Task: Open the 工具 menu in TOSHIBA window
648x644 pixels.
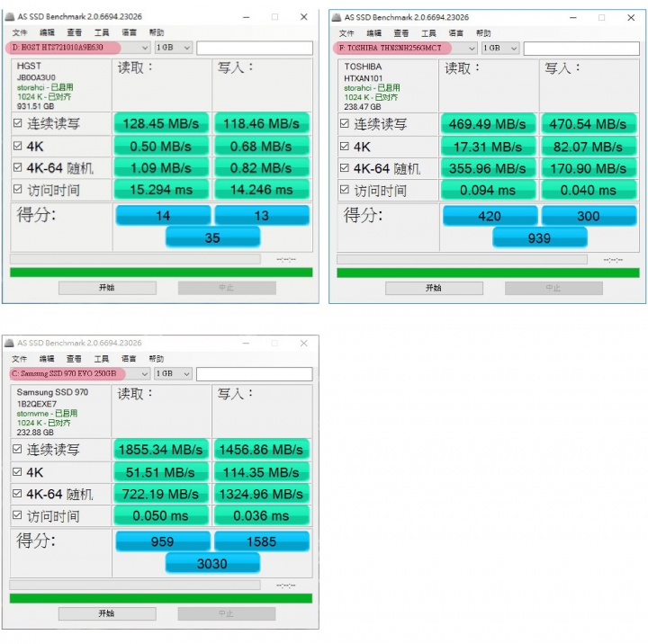Action: pyautogui.click(x=428, y=33)
